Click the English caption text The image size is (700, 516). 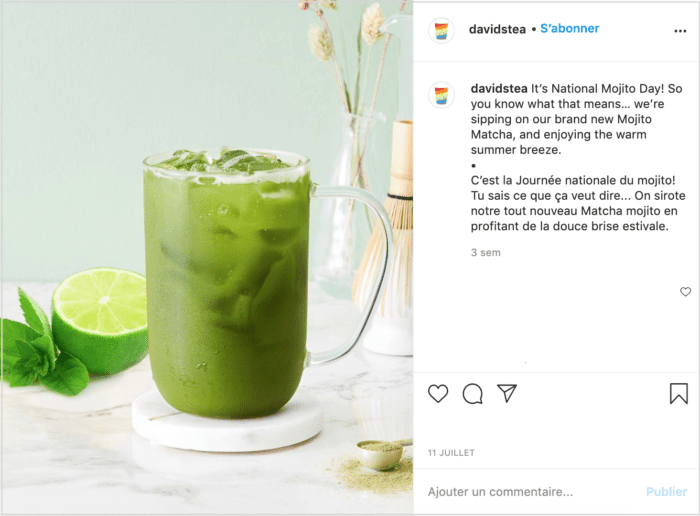pyautogui.click(x=576, y=119)
